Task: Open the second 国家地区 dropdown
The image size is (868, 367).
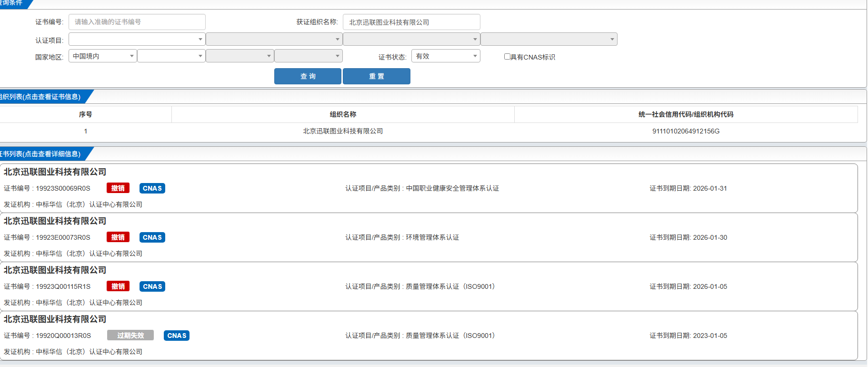Action: point(171,56)
